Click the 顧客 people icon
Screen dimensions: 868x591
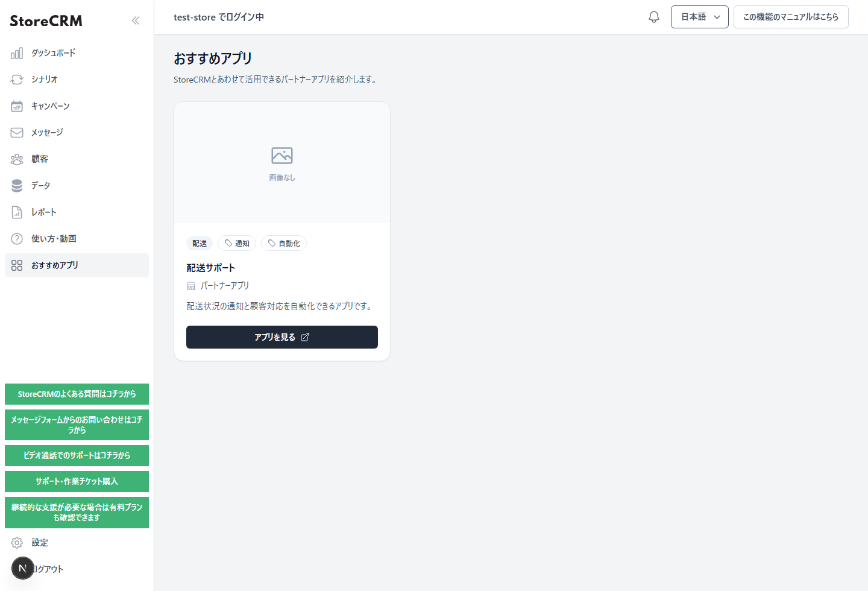[x=17, y=159]
